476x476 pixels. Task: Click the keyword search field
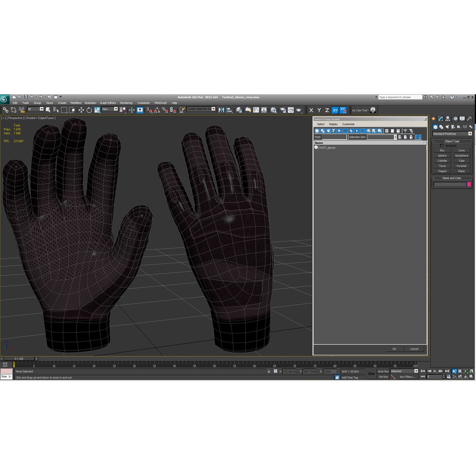400,97
